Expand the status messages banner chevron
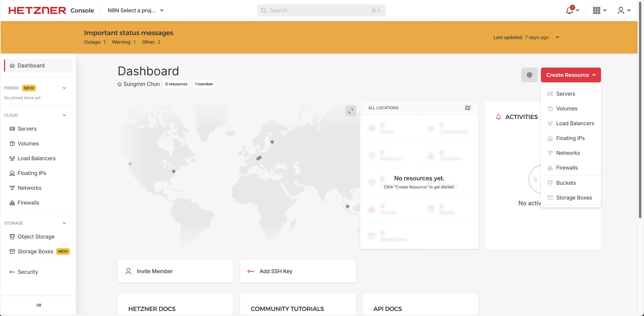 pos(558,37)
